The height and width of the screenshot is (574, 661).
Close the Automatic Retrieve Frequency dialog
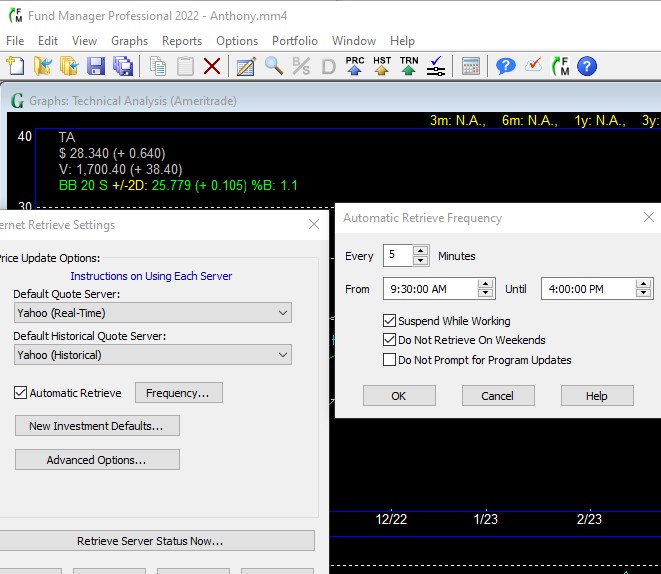(x=649, y=217)
